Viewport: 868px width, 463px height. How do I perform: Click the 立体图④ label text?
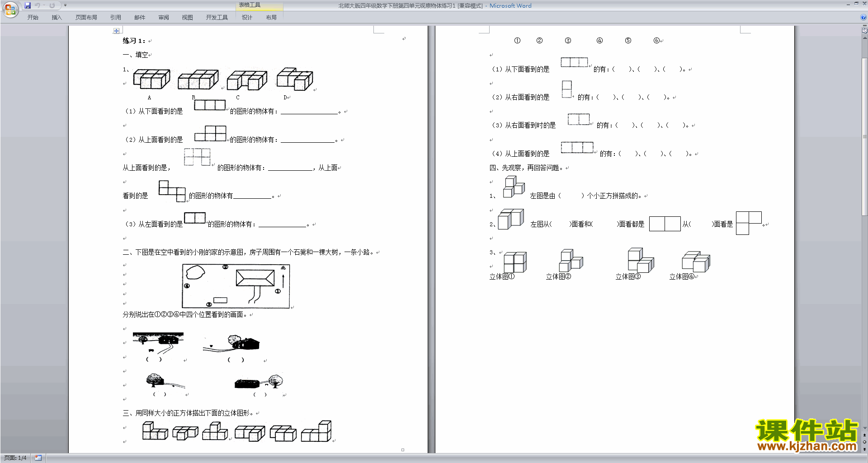point(682,276)
